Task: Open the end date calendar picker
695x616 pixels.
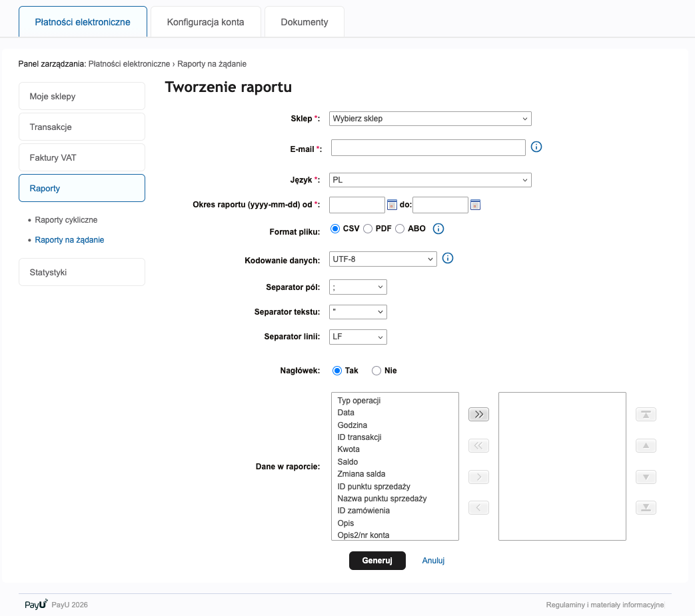Action: pos(475,205)
